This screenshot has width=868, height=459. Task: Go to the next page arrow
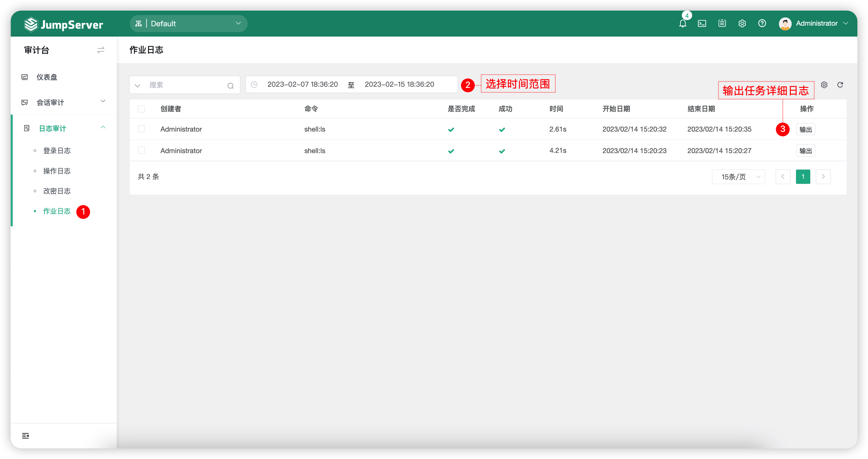823,177
